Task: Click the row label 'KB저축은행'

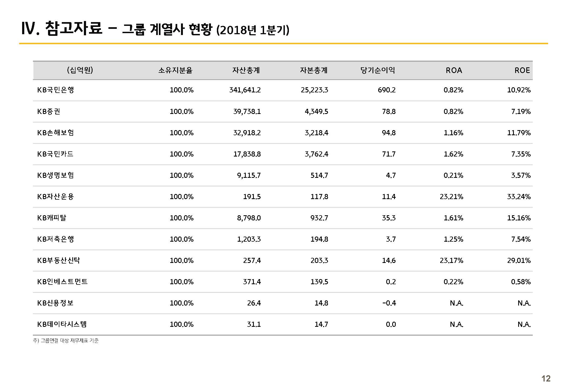Action: 56,239
